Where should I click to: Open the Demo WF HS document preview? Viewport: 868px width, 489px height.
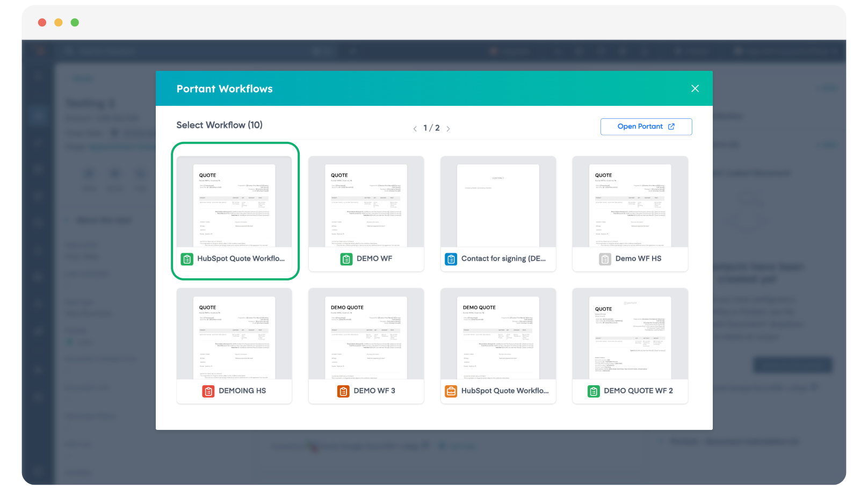pyautogui.click(x=630, y=205)
